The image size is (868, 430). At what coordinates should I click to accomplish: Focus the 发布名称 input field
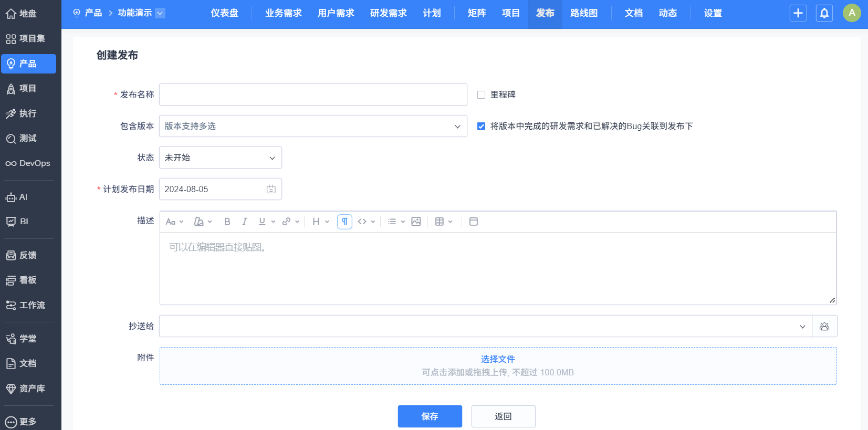coord(313,95)
